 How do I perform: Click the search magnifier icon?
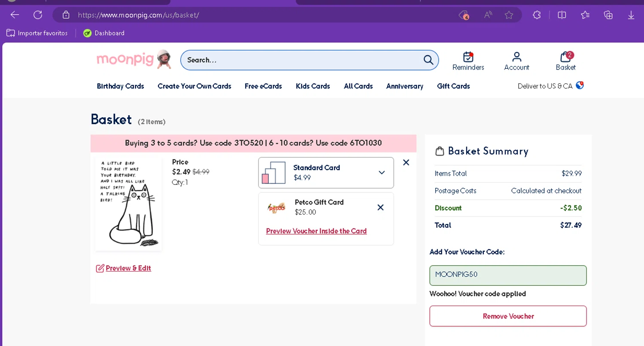[x=428, y=60]
